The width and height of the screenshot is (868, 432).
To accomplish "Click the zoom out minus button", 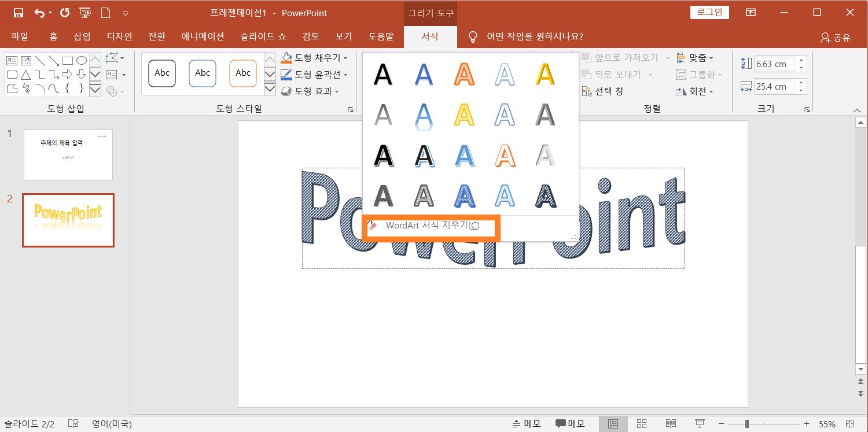I will click(721, 424).
